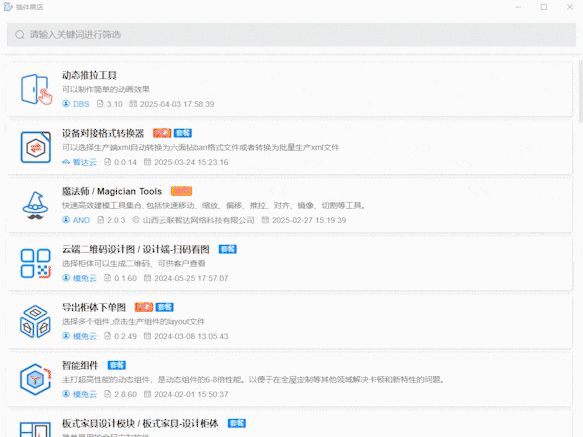
Task: Open the 板式家具设计模块 cabinet icon
Action: tap(35, 429)
